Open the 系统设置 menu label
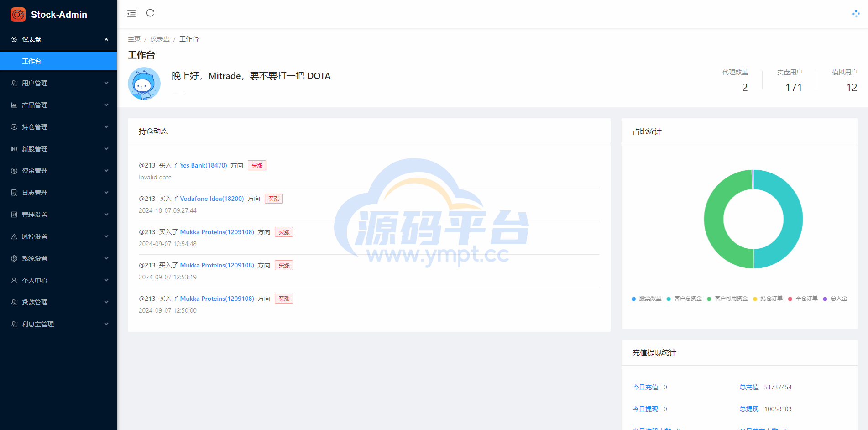This screenshot has width=868, height=430. (x=35, y=258)
